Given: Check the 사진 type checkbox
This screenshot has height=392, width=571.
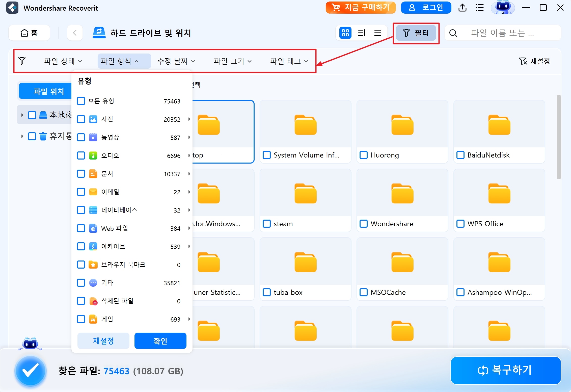Looking at the screenshot, I should point(81,119).
